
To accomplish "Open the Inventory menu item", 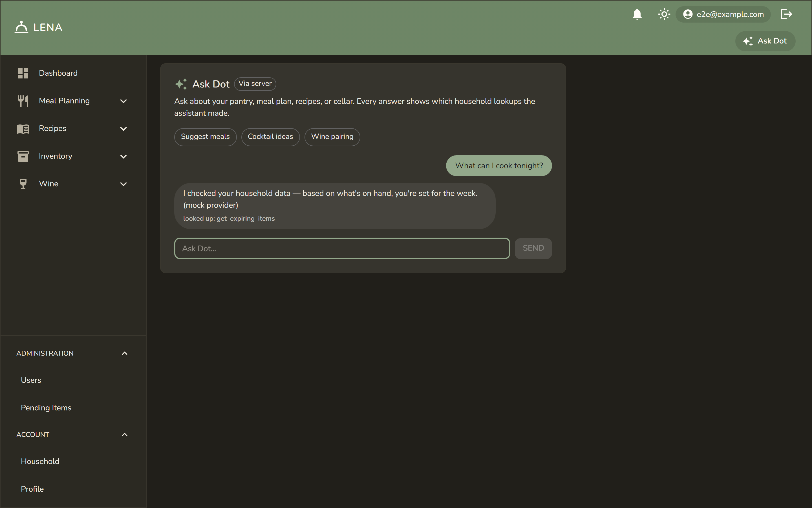I will click(x=73, y=156).
